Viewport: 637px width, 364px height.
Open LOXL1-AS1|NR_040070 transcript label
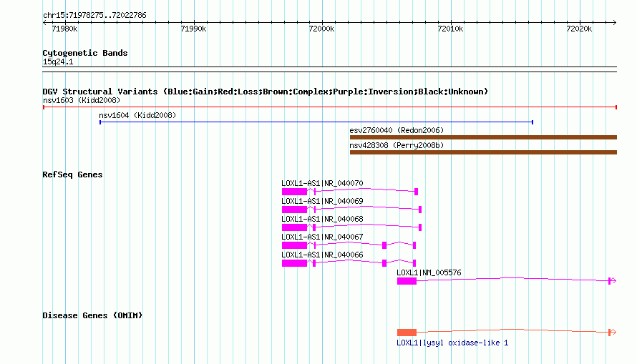(x=322, y=183)
